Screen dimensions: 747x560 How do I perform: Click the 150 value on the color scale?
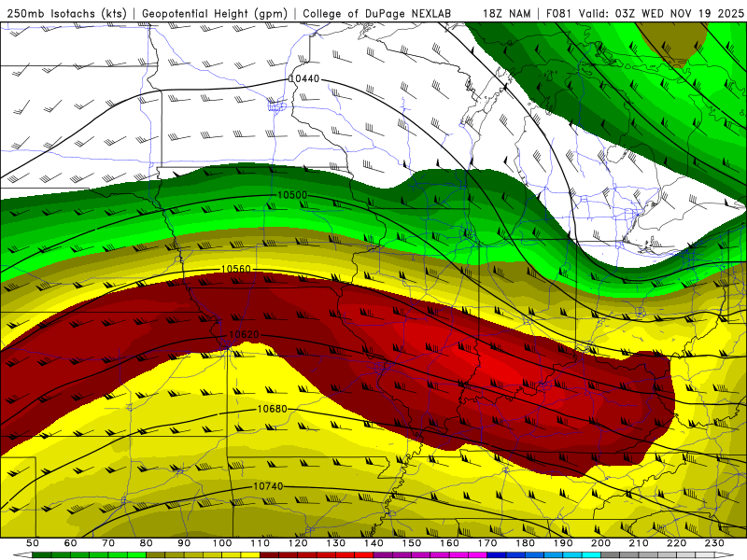(412, 543)
